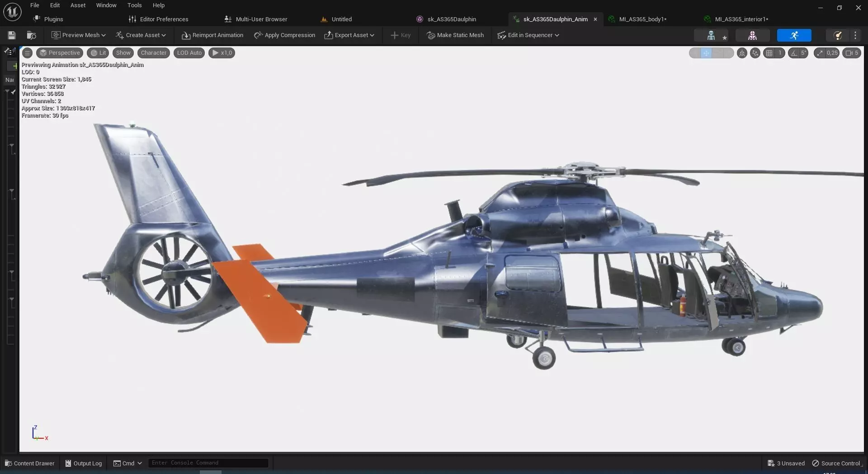
Task: Close the sk_AS365Daulphin_Anim tab
Action: 595,19
